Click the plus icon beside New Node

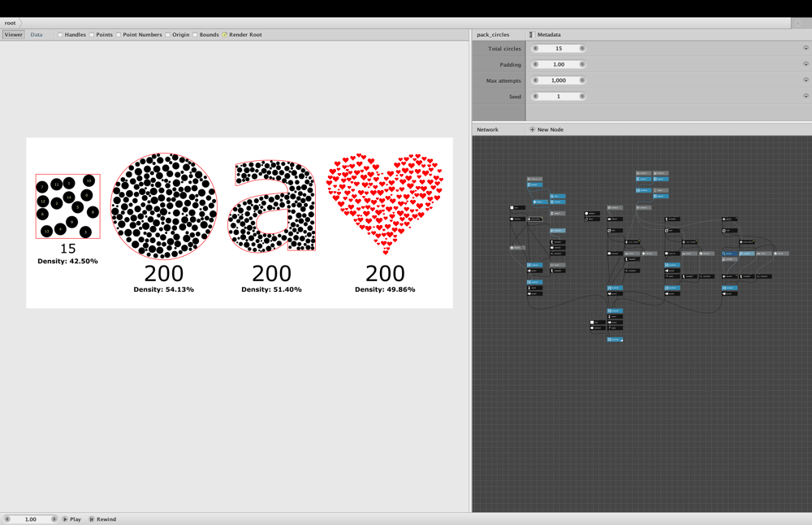[532, 129]
